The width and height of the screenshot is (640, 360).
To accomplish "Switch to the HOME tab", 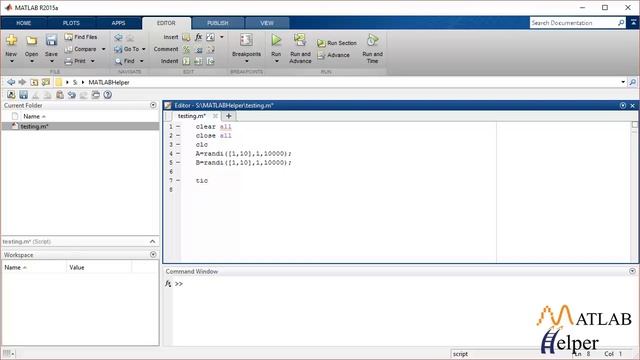I will pos(24,23).
